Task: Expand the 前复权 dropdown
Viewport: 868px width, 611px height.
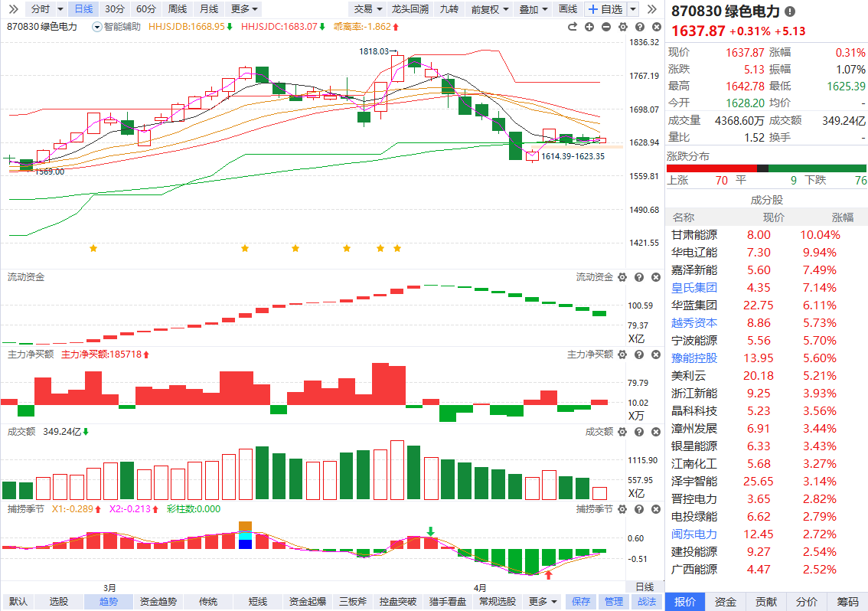Action: [x=489, y=9]
